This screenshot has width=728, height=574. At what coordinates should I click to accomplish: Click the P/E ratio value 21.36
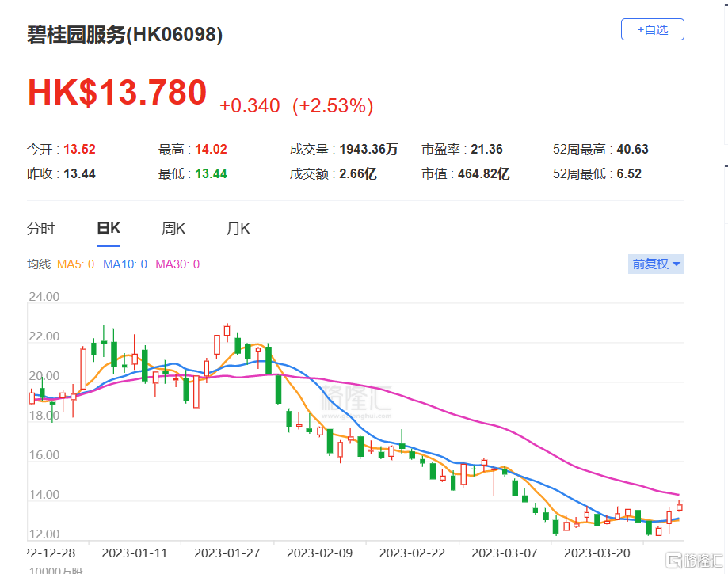coord(486,150)
